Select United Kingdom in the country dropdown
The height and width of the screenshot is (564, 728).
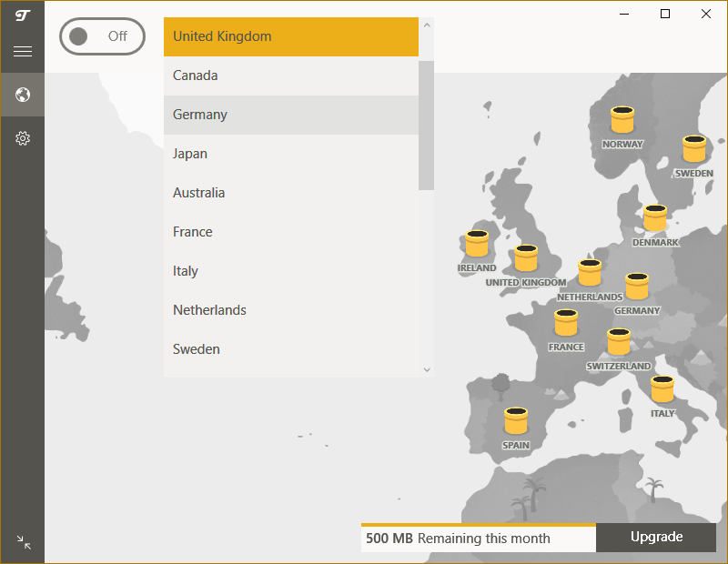(x=290, y=36)
